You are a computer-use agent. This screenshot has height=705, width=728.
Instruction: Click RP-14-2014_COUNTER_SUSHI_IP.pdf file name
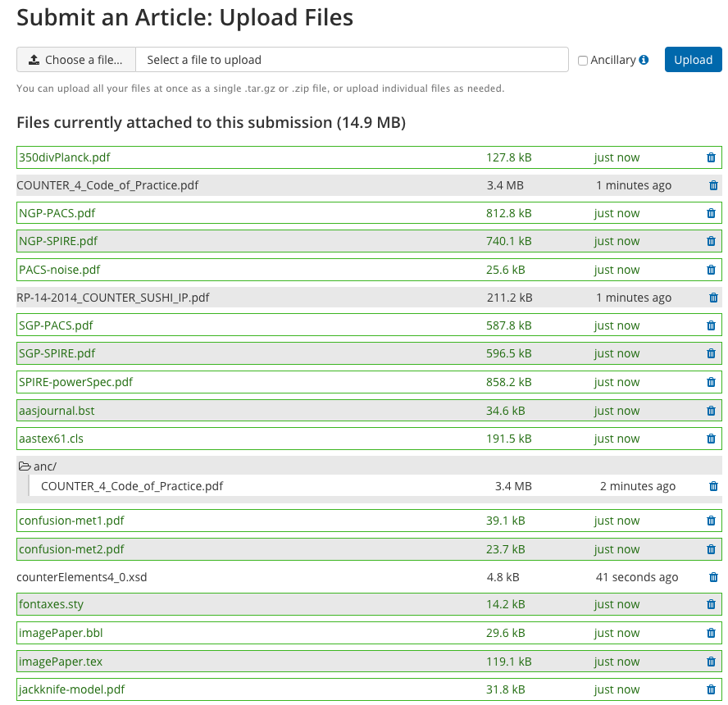[113, 298]
